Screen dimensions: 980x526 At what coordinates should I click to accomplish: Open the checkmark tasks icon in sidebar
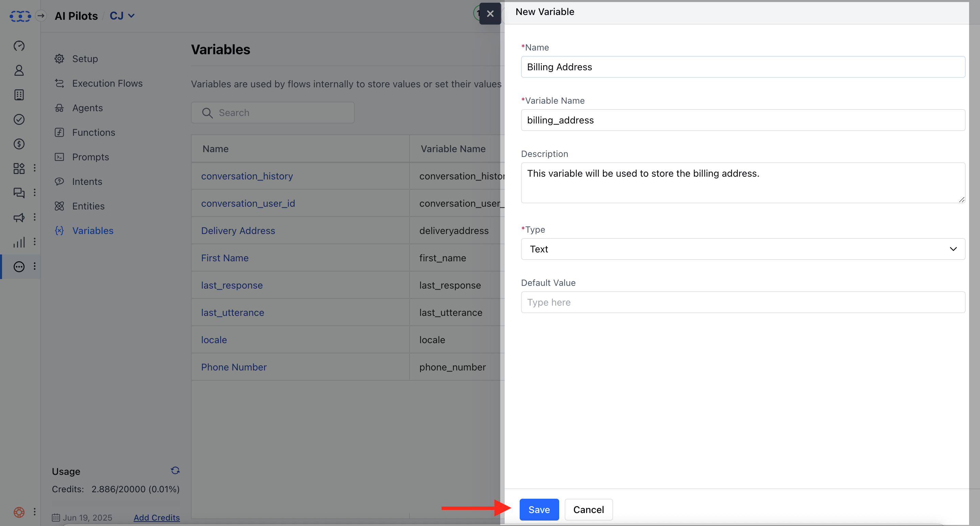pyautogui.click(x=19, y=119)
